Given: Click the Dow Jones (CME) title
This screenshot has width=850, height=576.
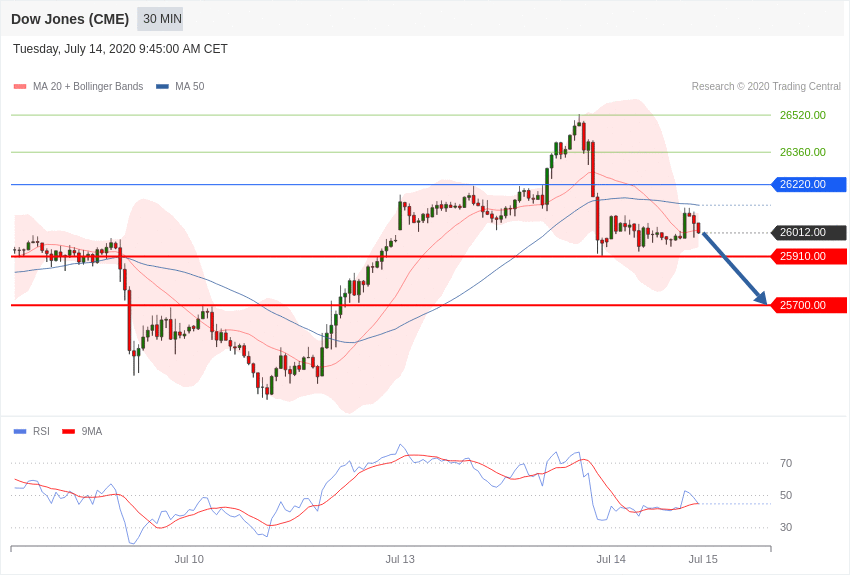Looking at the screenshot, I should pyautogui.click(x=70, y=19).
